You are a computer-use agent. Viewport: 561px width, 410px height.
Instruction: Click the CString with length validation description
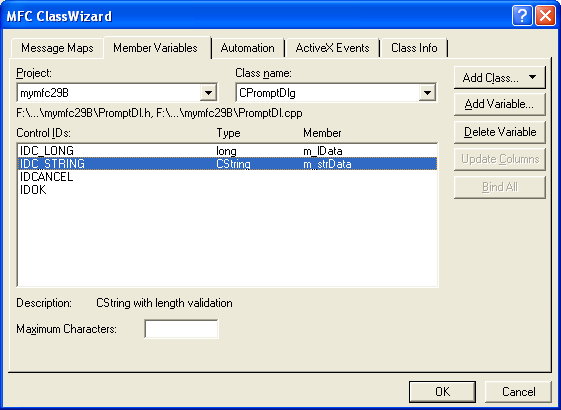point(164,303)
